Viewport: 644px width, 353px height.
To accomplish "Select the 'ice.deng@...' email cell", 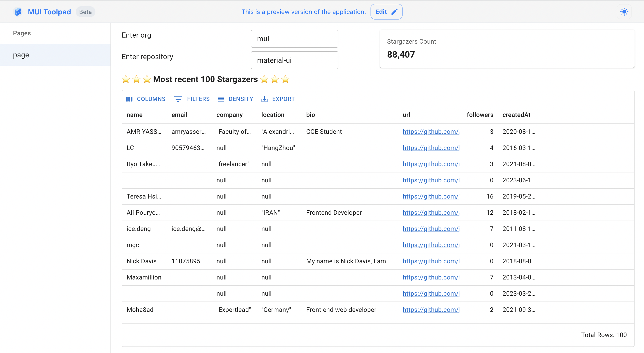I will pyautogui.click(x=189, y=229).
